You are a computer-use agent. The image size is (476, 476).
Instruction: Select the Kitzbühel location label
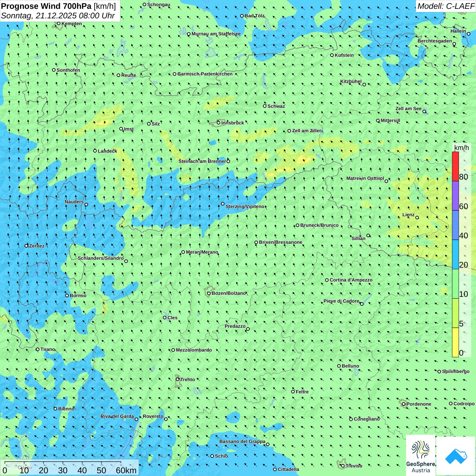(x=351, y=81)
